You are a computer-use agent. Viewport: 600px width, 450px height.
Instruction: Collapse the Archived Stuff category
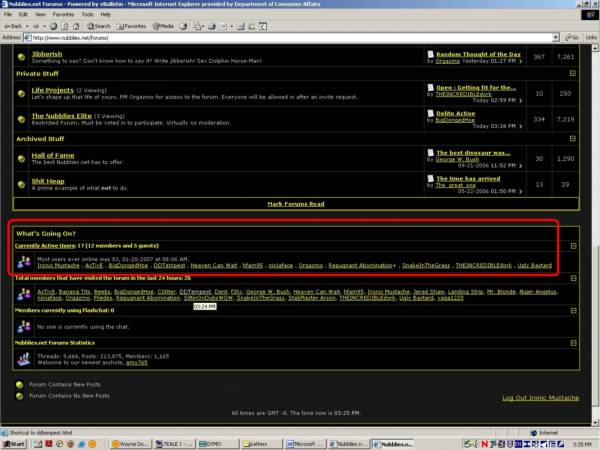pyautogui.click(x=573, y=138)
